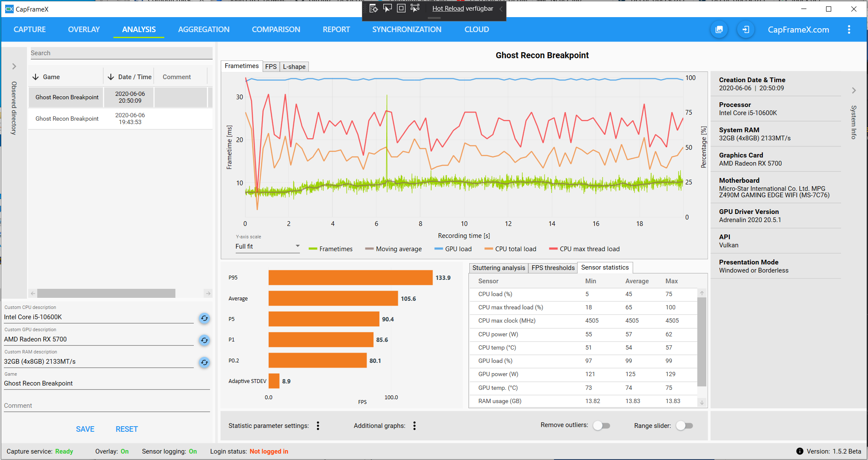868x460 pixels.
Task: Select the Frametimes graph tab
Action: tap(242, 66)
